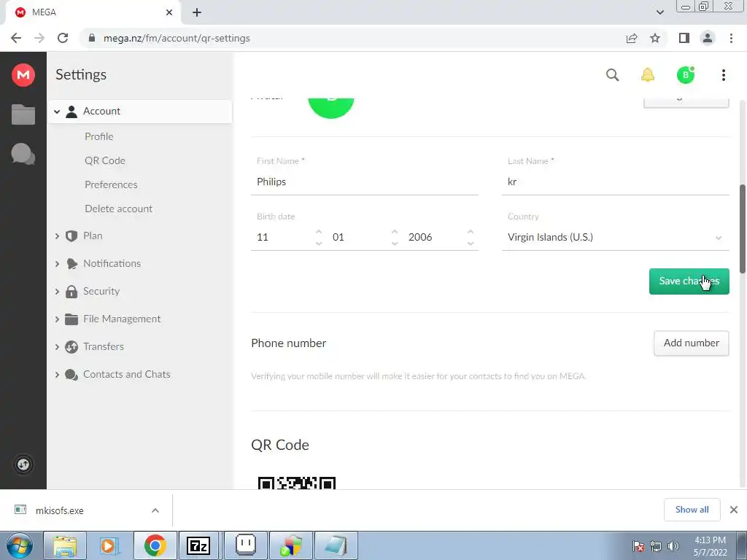The height and width of the screenshot is (560, 747).
Task: Increase birth month with up arrow
Action: pyautogui.click(x=395, y=231)
